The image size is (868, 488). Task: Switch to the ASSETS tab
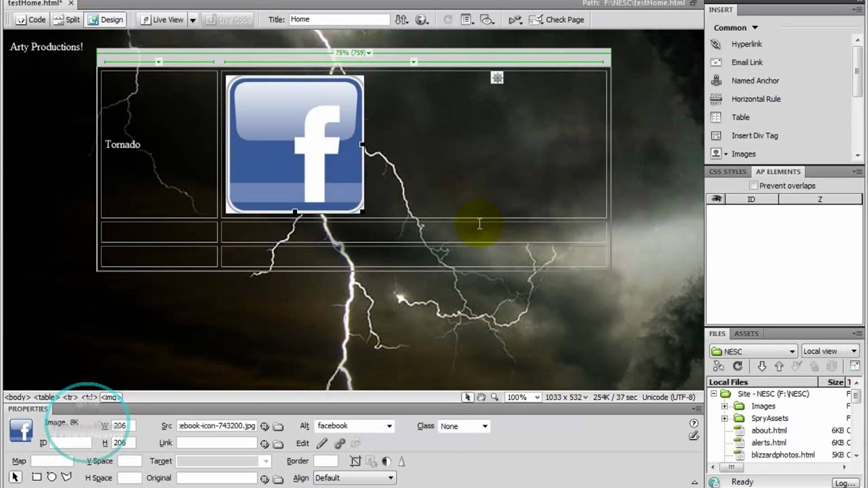click(x=747, y=333)
